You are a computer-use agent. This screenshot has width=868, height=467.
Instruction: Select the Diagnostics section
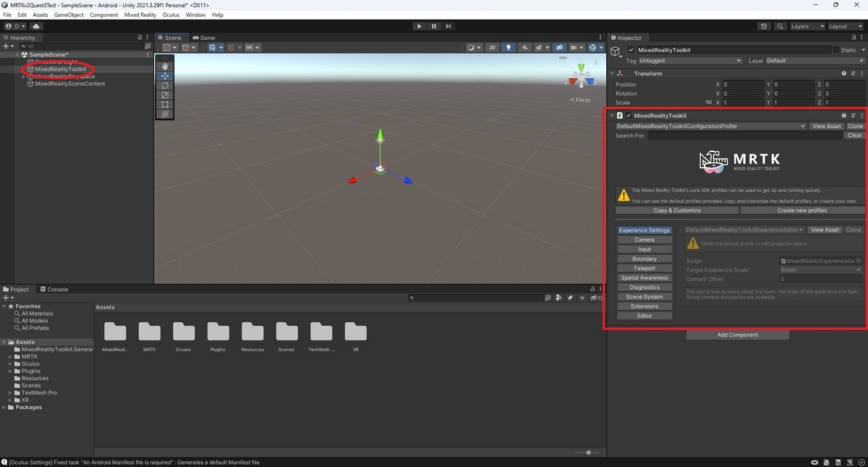pyautogui.click(x=644, y=287)
